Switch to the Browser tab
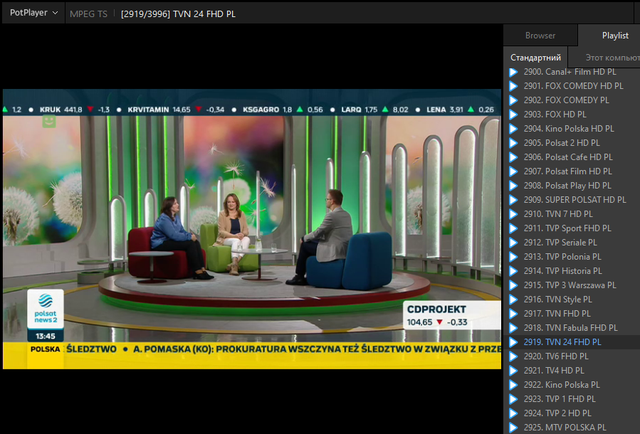The height and width of the screenshot is (434, 640). 540,36
